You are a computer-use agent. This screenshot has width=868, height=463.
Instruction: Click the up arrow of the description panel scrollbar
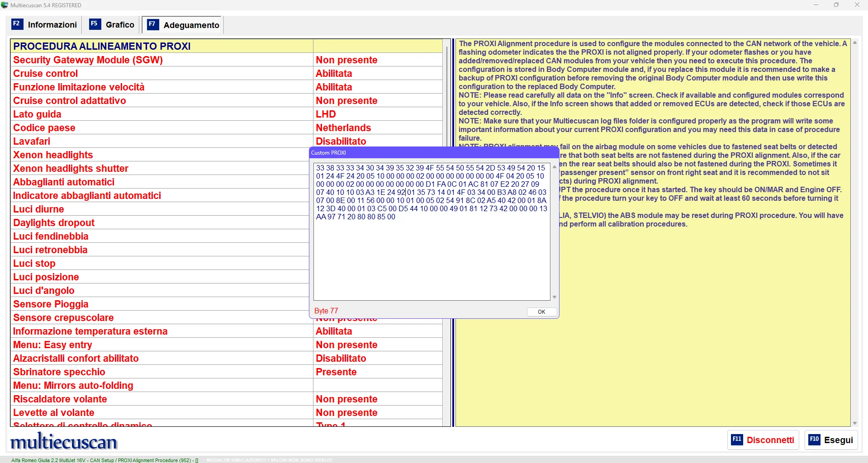[855, 43]
